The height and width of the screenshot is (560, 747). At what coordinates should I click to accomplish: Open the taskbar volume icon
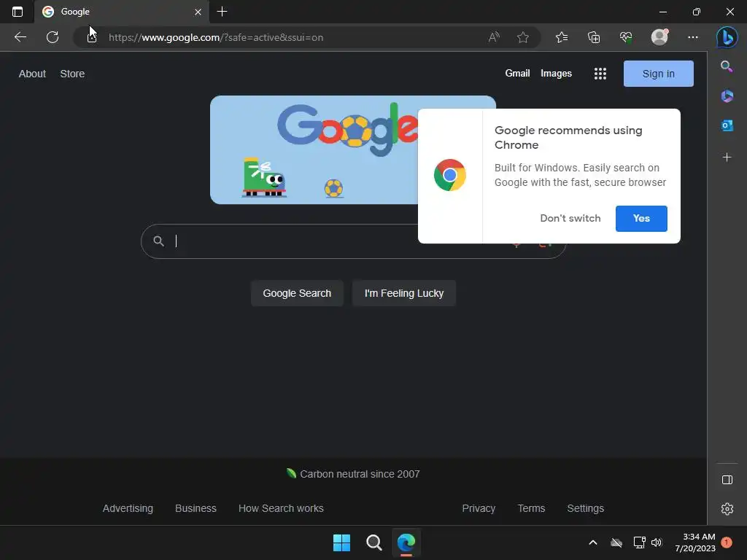coord(657,542)
